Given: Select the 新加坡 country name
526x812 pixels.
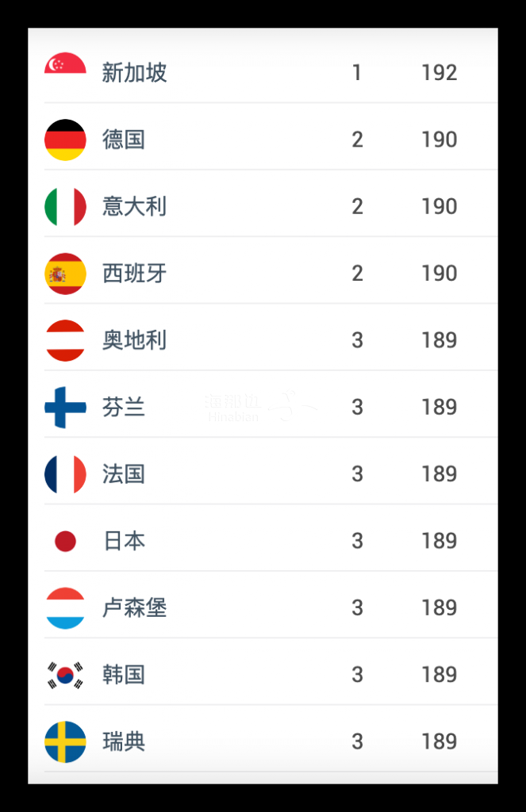Looking at the screenshot, I should pos(134,73).
